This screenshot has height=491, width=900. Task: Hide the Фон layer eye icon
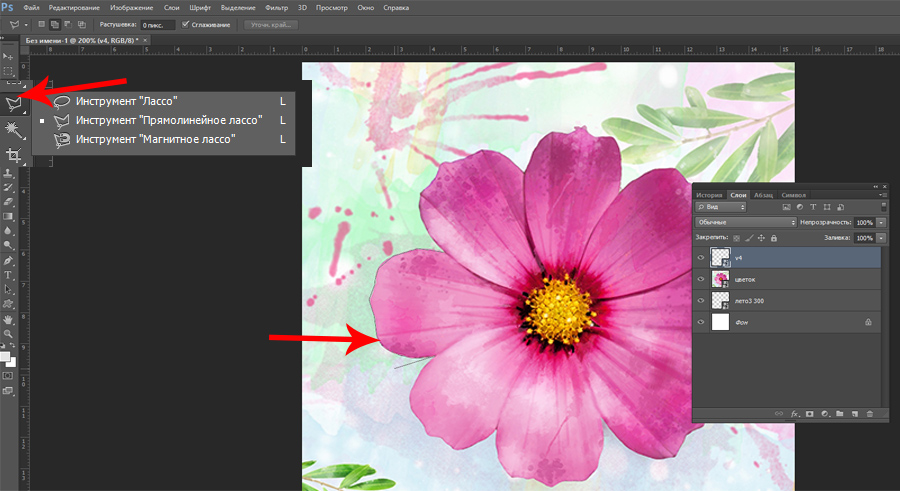click(702, 322)
